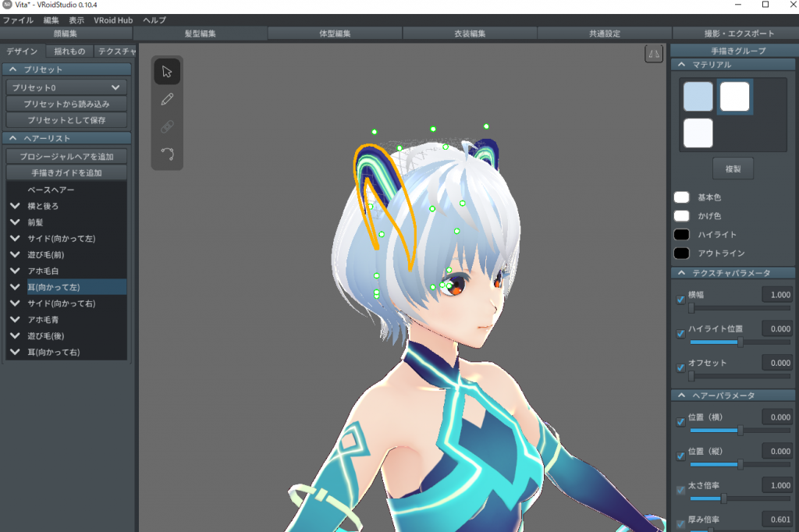Open the プリセット0 dropdown
The width and height of the screenshot is (799, 532).
(66, 87)
